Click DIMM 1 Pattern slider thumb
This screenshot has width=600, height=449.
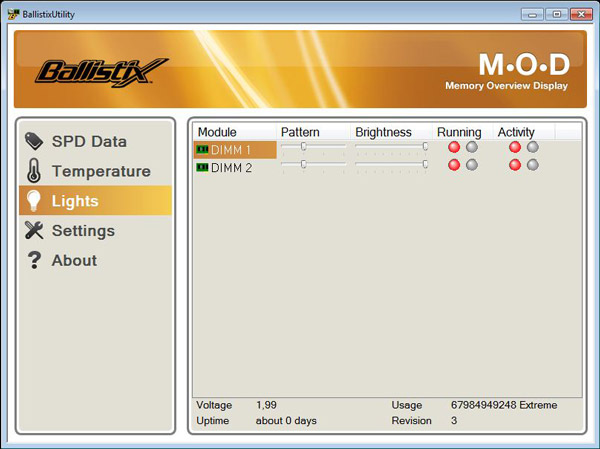click(x=303, y=146)
